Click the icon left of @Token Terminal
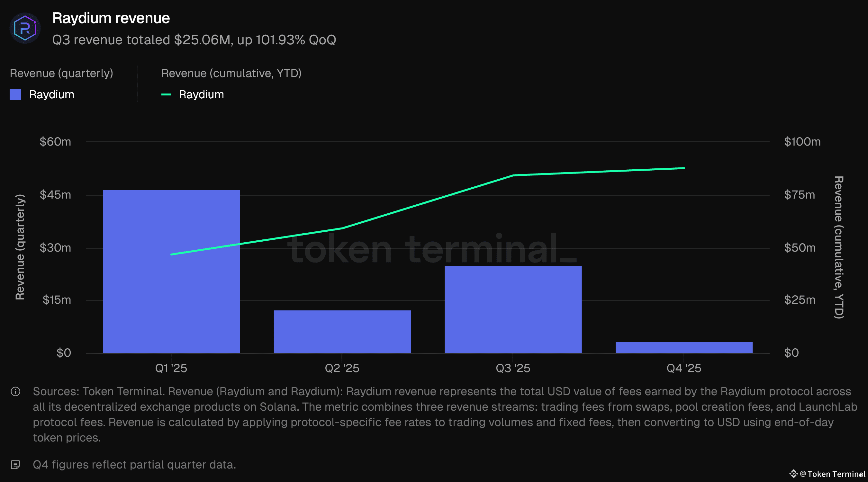Screen dimensions: 868x482 pos(793,474)
